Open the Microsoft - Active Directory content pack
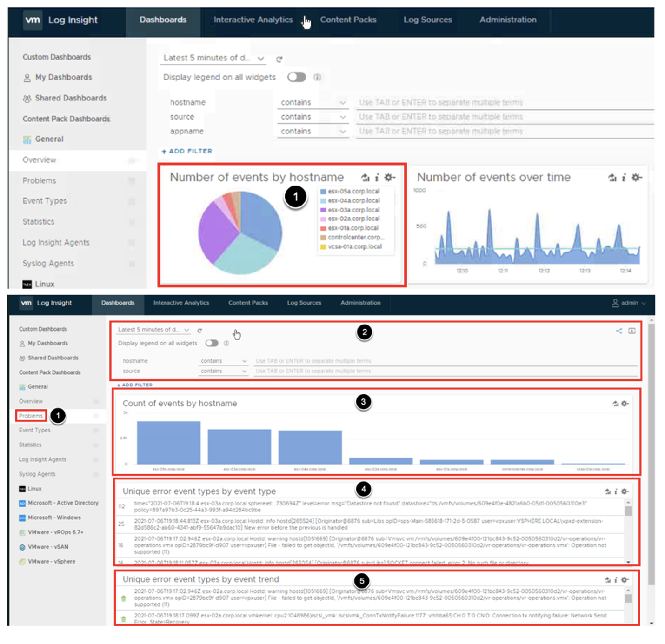Image resolution: width=665 pixels, height=644 pixels. pos(59,503)
